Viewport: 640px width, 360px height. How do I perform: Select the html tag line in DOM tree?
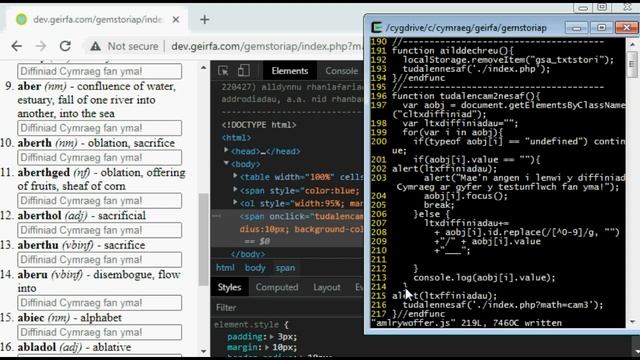tap(236, 138)
